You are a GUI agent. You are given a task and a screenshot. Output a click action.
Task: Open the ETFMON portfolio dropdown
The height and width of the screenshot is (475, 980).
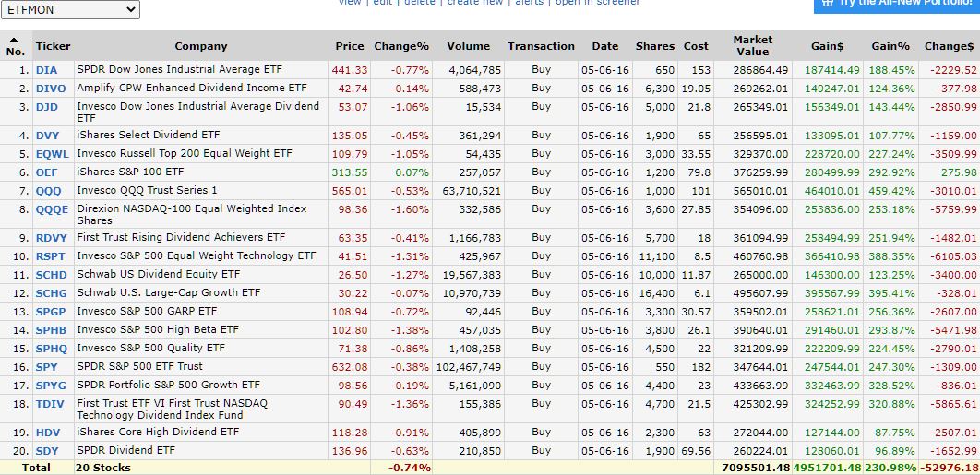pos(71,10)
